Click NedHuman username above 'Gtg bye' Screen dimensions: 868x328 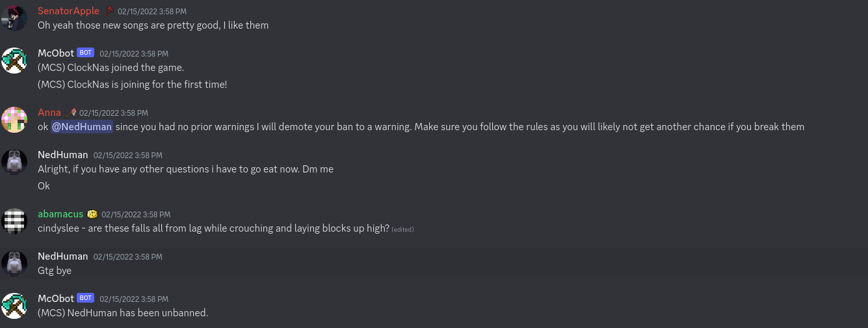[62, 256]
